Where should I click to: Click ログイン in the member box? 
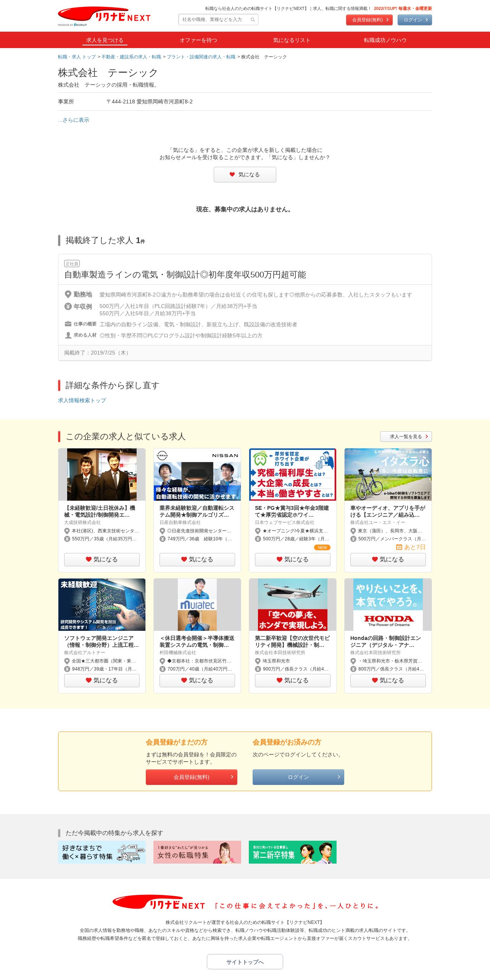click(298, 777)
